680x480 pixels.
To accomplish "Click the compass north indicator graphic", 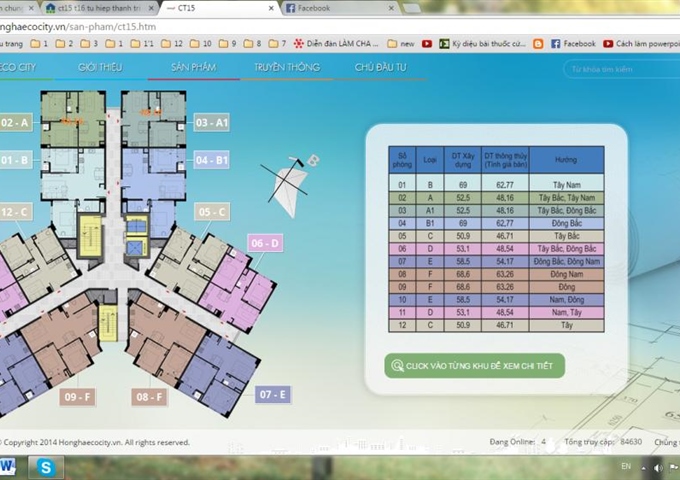I will point(290,185).
